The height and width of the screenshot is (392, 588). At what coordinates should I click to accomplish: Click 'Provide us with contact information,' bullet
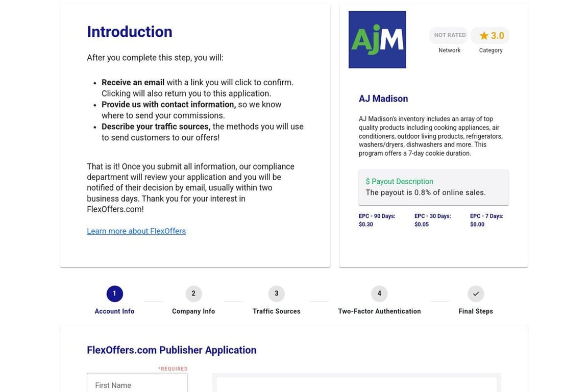[x=169, y=105]
